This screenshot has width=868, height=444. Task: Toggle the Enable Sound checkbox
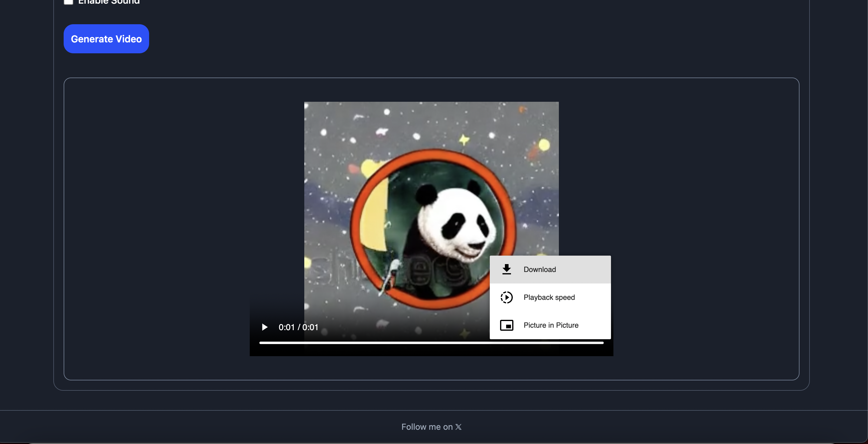pos(68,2)
